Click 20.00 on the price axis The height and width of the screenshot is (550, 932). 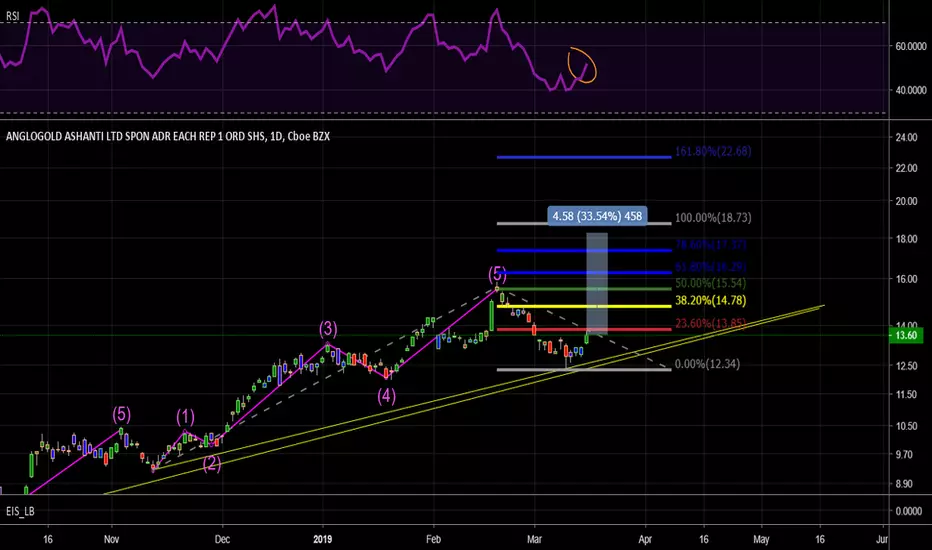[x=906, y=201]
